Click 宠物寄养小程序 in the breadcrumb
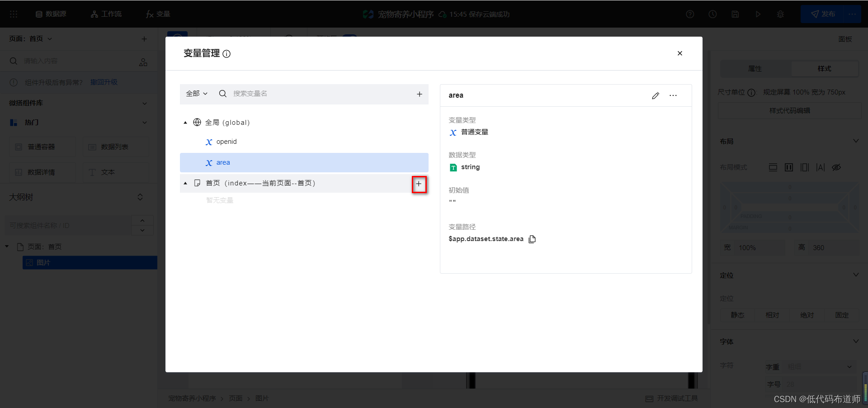The width and height of the screenshot is (868, 408). click(x=192, y=399)
